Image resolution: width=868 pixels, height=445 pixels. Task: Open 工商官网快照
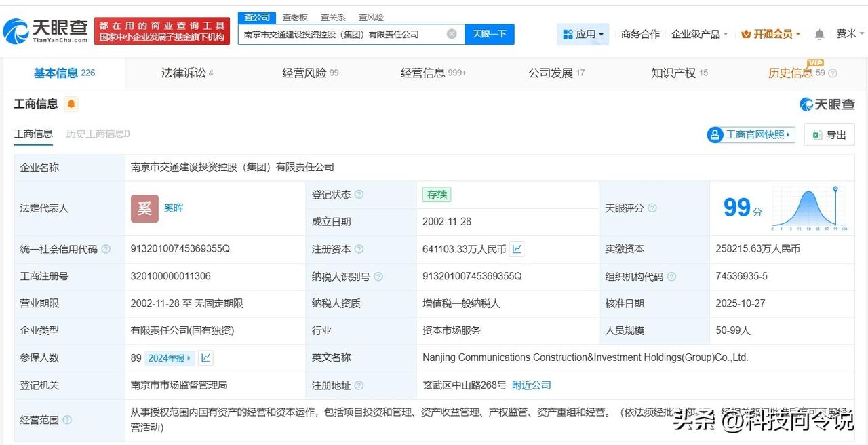coord(751,134)
